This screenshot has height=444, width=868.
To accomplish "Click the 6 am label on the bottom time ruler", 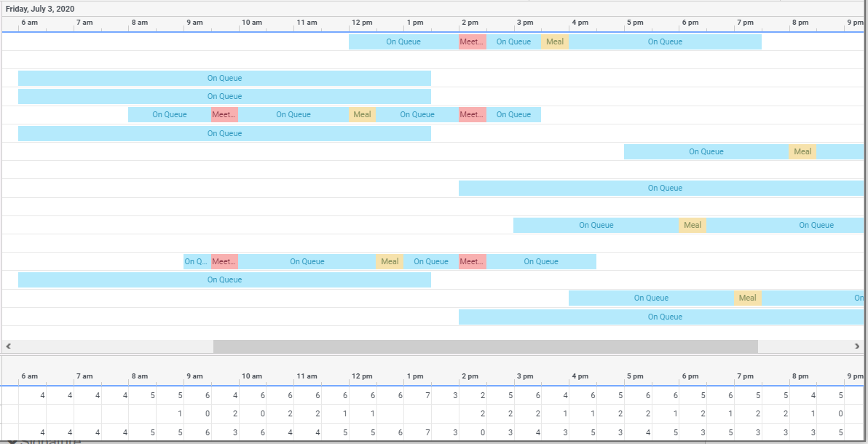I will (x=29, y=376).
